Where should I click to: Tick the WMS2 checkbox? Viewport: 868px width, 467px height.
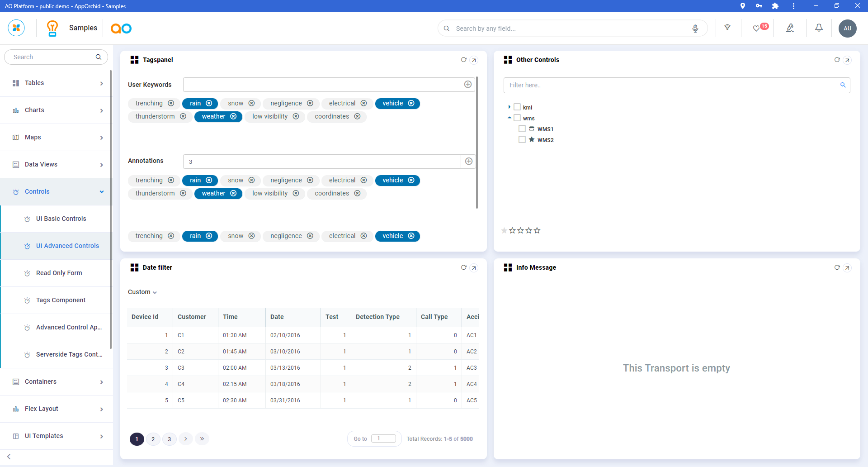[522, 140]
